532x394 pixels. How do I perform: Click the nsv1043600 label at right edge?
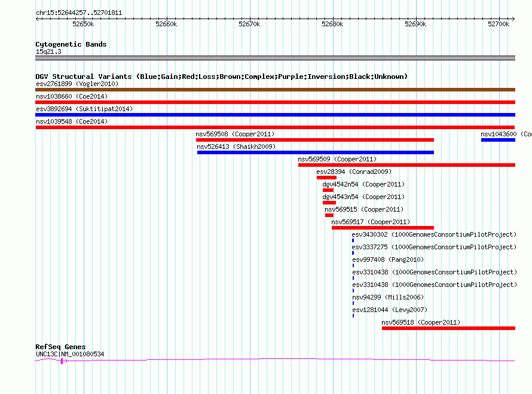coord(506,134)
